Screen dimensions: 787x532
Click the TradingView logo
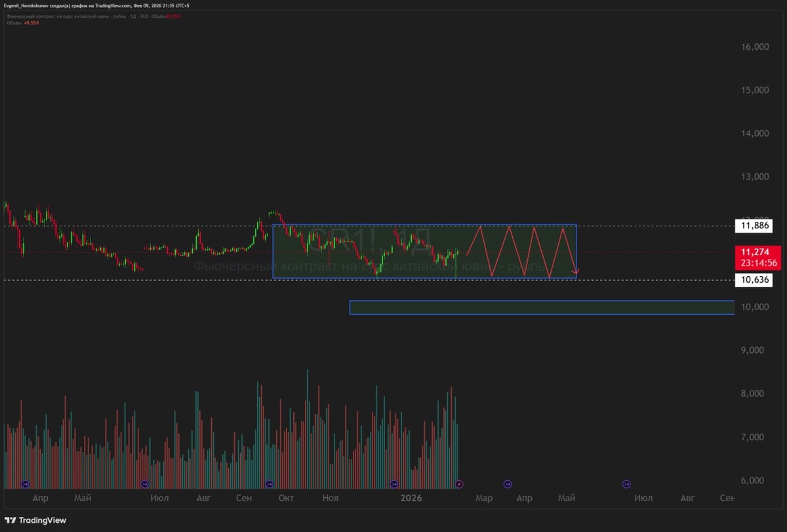35,520
